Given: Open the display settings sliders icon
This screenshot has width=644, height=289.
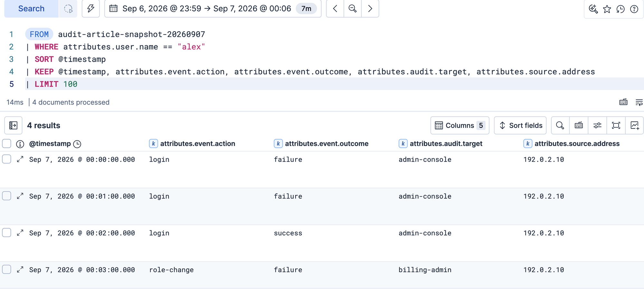Looking at the screenshot, I should point(597,125).
